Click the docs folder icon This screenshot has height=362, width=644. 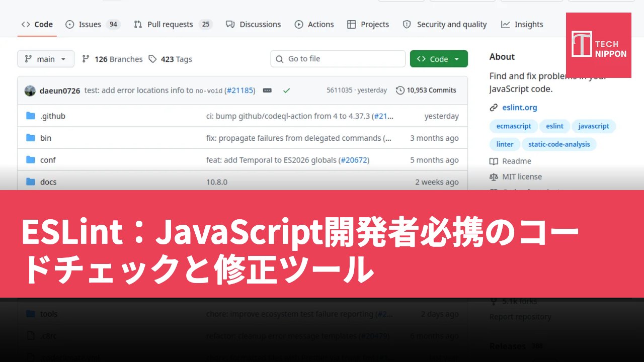click(31, 182)
